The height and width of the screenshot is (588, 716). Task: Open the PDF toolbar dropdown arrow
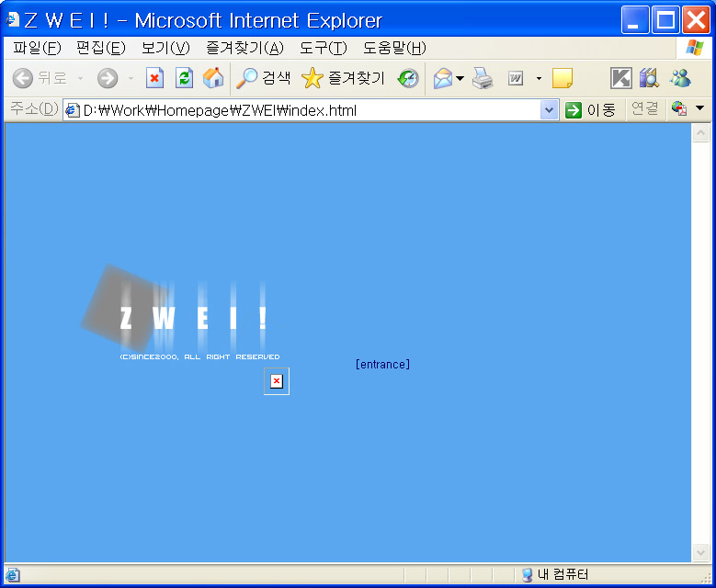699,108
